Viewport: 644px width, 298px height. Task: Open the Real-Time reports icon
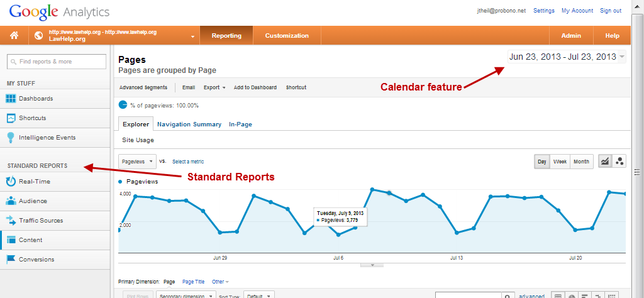point(11,182)
